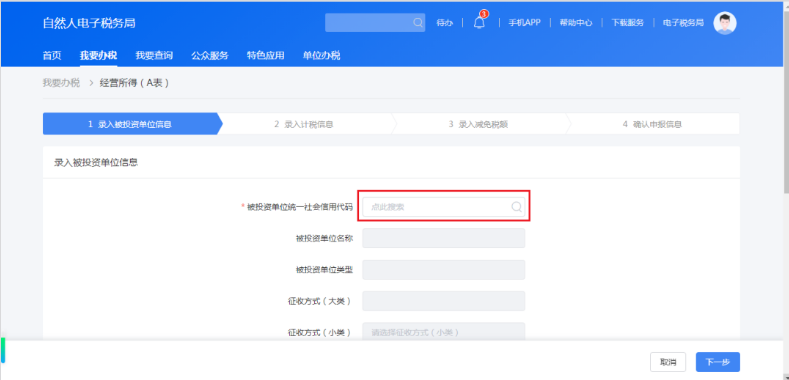Click the 被投资单位统一社会信用代码 search field
This screenshot has width=789, height=380.
443,207
